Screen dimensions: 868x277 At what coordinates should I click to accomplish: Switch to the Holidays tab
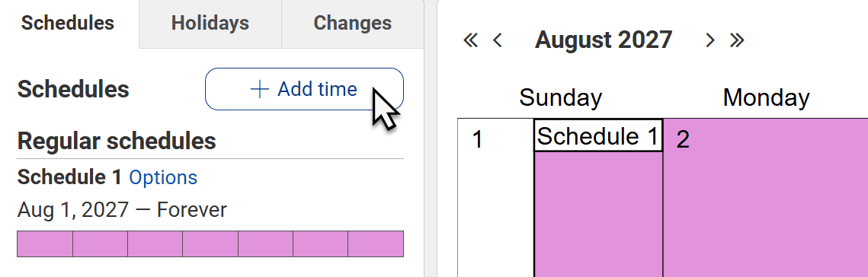[210, 24]
